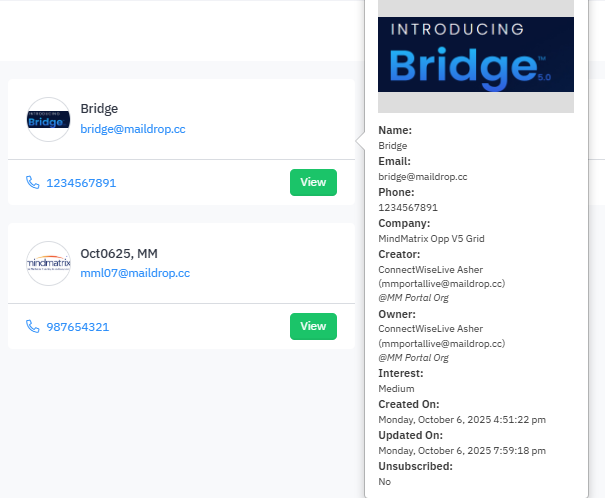Image resolution: width=605 pixels, height=498 pixels.
Task: Click the Updated On date value
Action: coord(460,450)
